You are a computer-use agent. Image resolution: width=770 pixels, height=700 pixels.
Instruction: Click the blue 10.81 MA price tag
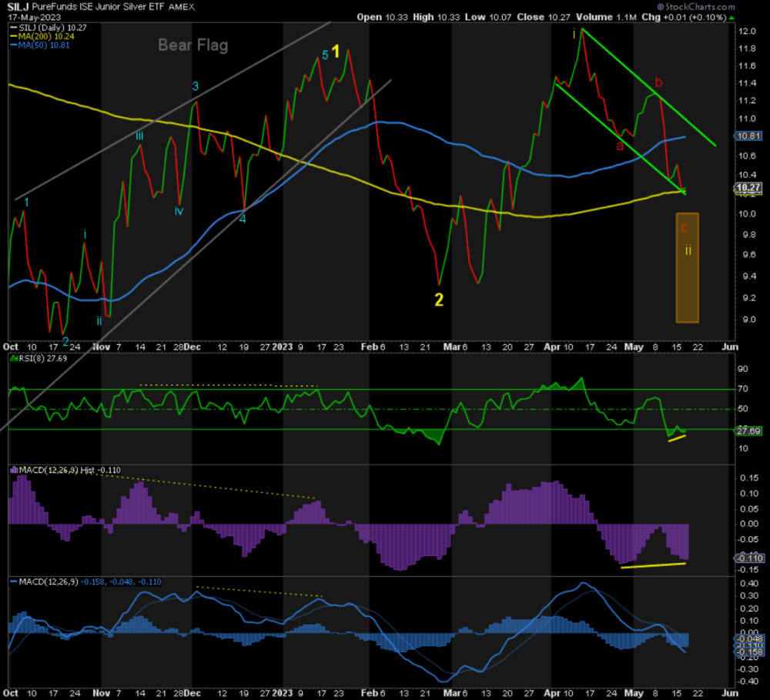click(x=749, y=137)
